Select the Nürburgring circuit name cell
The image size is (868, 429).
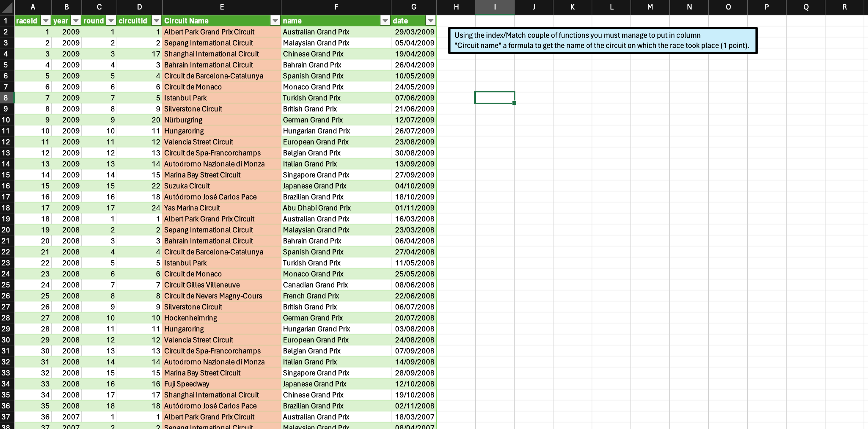coord(183,120)
